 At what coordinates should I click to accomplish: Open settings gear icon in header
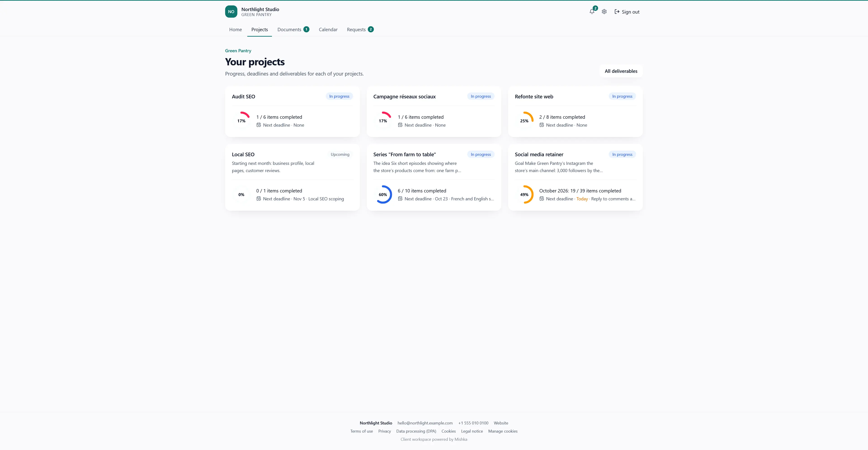coord(604,12)
